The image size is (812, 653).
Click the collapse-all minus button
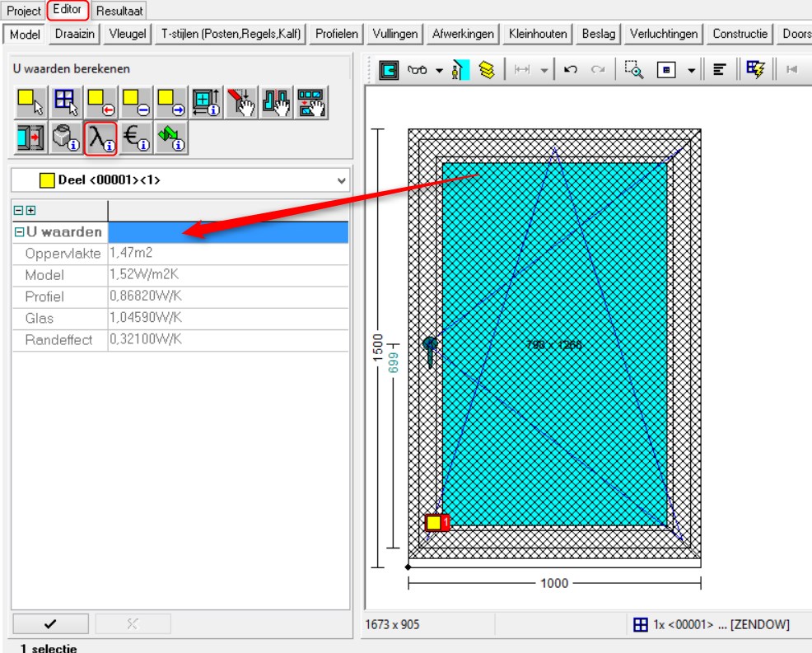click(x=18, y=210)
